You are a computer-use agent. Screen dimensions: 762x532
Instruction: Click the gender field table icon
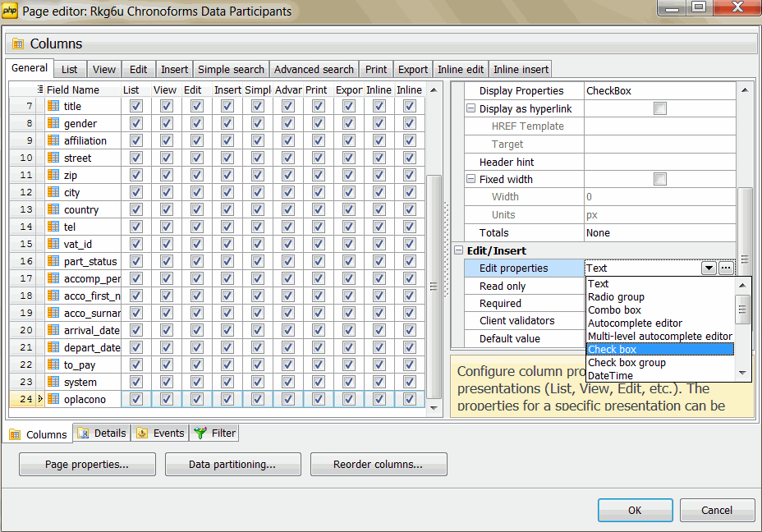(53, 123)
